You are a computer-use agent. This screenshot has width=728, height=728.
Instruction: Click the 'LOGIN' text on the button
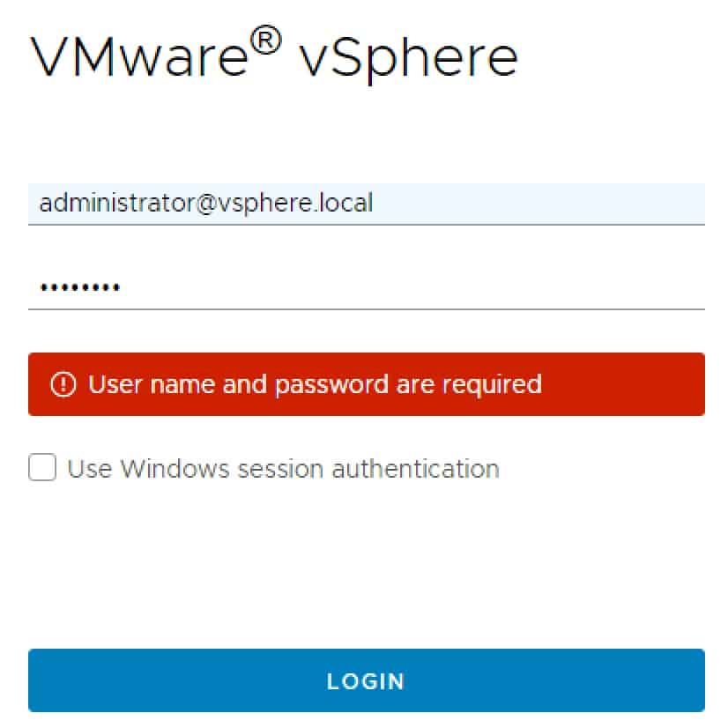coord(366,681)
